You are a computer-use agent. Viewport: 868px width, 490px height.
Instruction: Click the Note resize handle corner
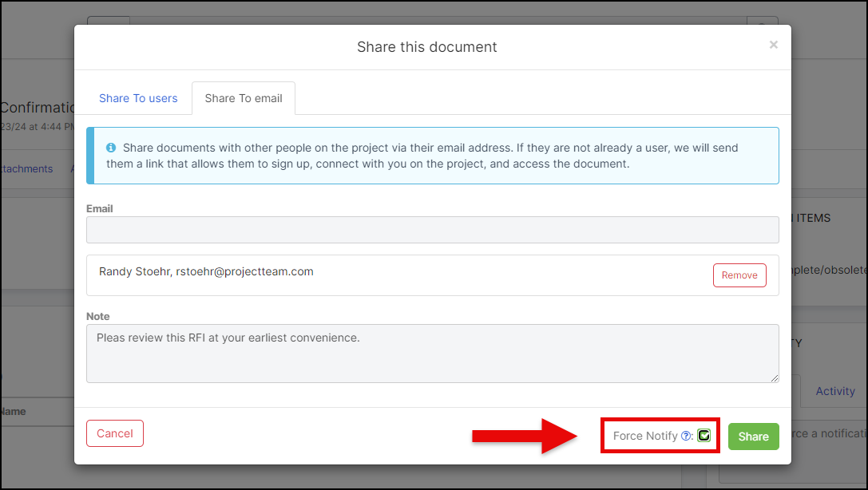coord(774,378)
